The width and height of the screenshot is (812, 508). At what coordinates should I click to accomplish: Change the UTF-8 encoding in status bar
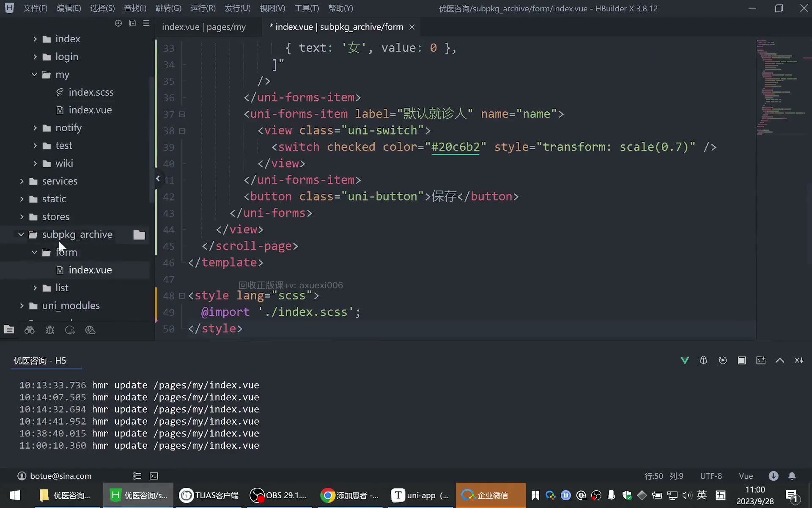pyautogui.click(x=711, y=476)
